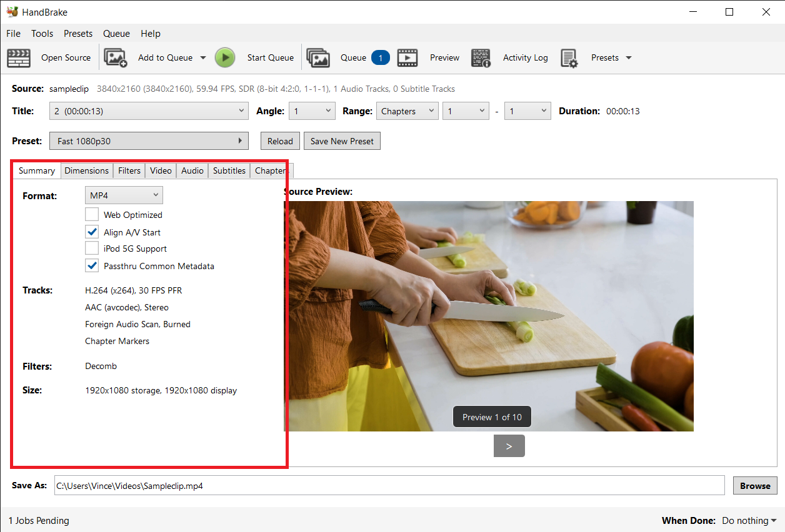
Task: Open the Range dropdown set to Chapters
Action: point(407,111)
